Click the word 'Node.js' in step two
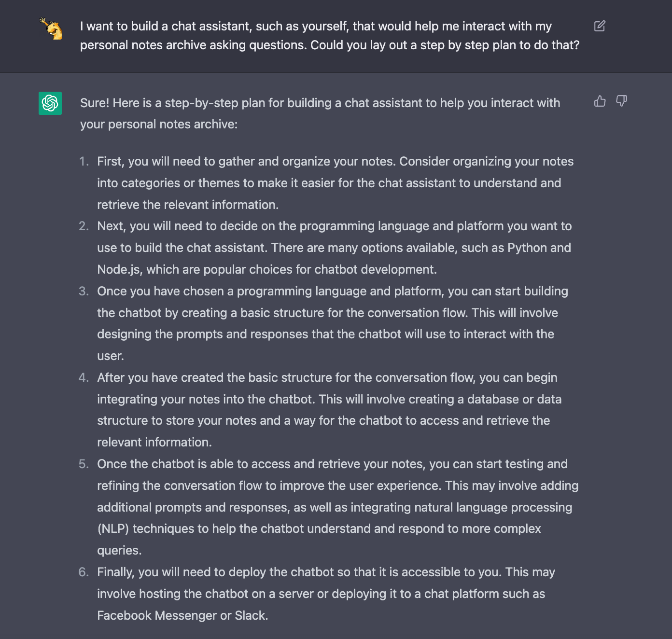The image size is (672, 639). pos(119,269)
